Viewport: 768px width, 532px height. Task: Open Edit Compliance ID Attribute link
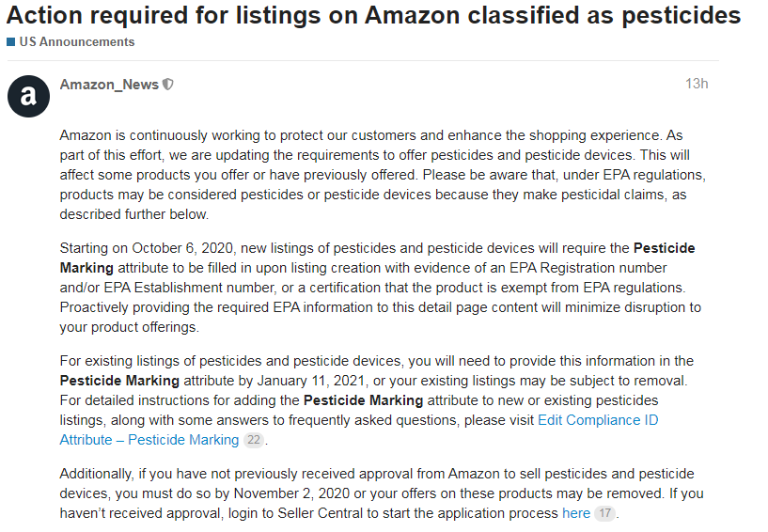[598, 420]
